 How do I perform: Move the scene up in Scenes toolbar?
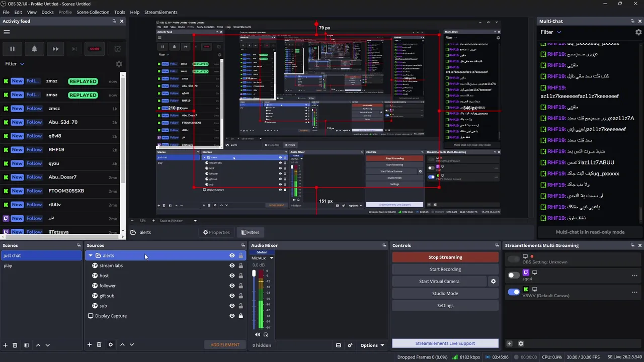pos(38,345)
